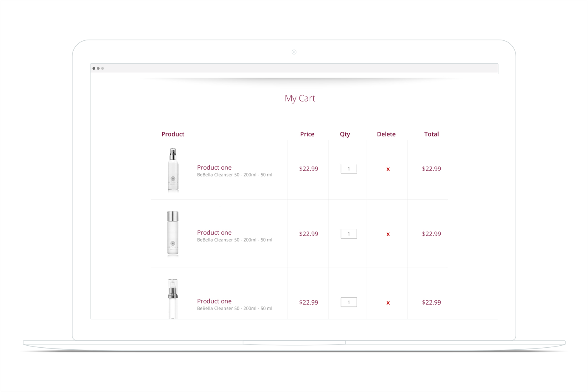This screenshot has width=588, height=392.
Task: Open the first Product one link
Action: (x=214, y=167)
